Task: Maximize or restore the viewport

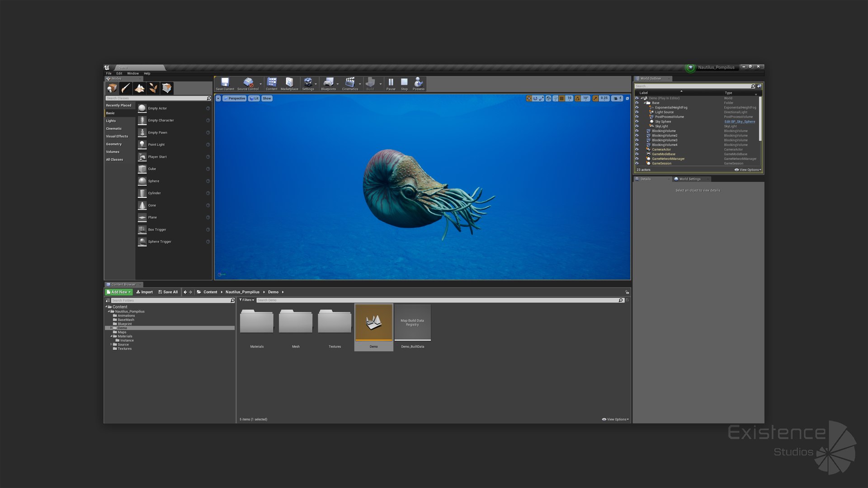Action: pos(627,98)
